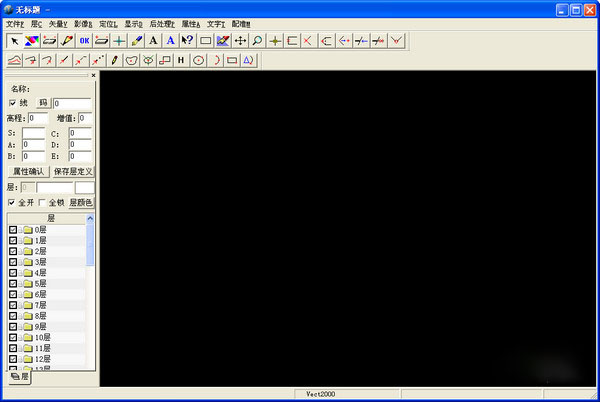Screen dimensions: 600x402
Task: Click the four-arrow pan tool
Action: 240,41
